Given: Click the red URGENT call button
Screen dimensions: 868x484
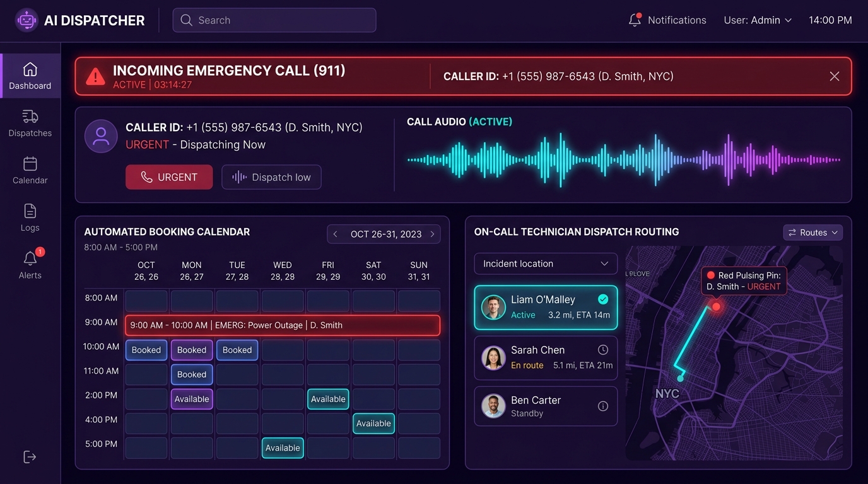Looking at the screenshot, I should click(169, 177).
